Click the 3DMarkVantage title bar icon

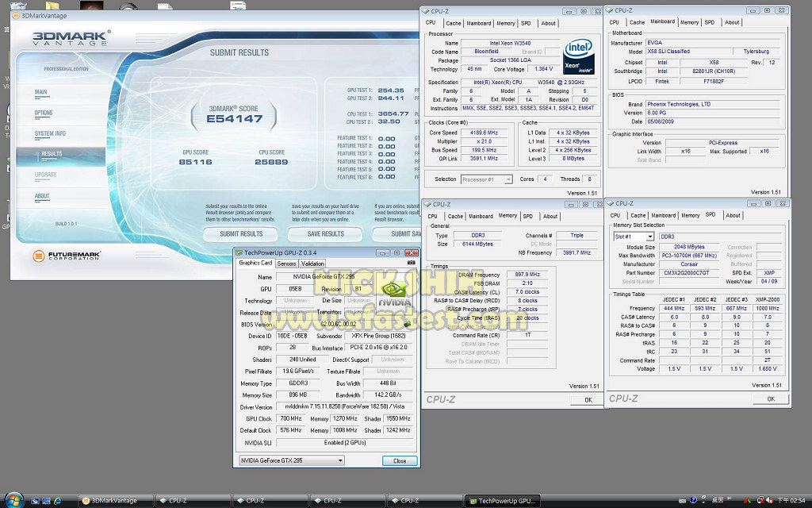pos(17,15)
